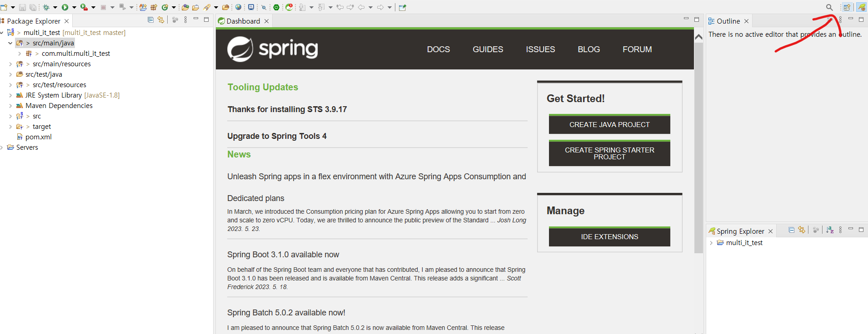Screen dimensions: 868x334
Task: Open the FORUM link in header
Action: coord(637,49)
